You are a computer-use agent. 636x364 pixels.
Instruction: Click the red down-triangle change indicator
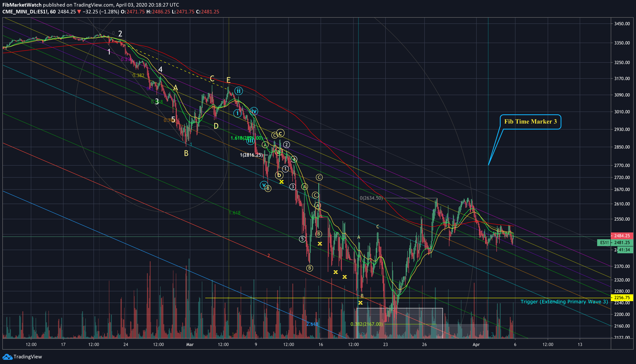(x=79, y=12)
